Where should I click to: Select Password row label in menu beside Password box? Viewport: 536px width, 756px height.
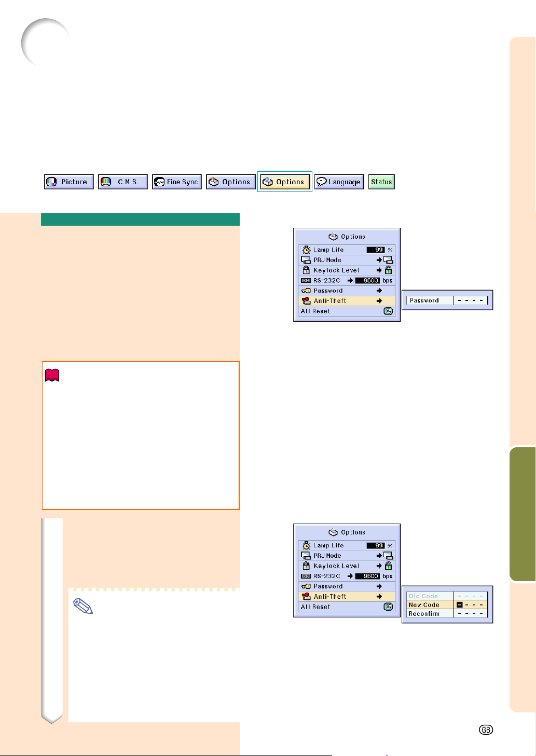coord(328,291)
